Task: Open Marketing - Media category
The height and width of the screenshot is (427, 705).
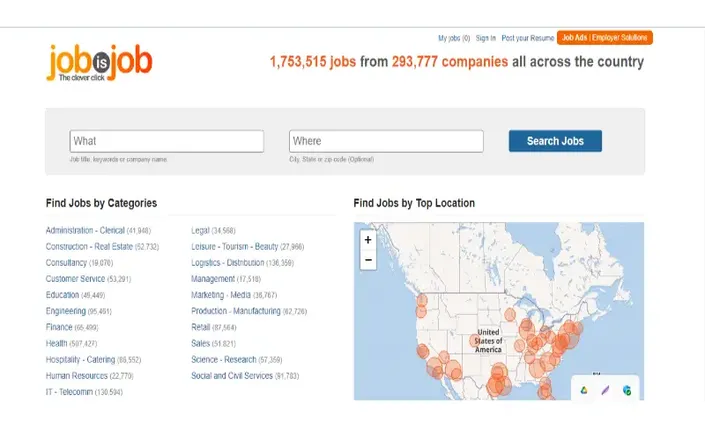Action: click(x=221, y=295)
